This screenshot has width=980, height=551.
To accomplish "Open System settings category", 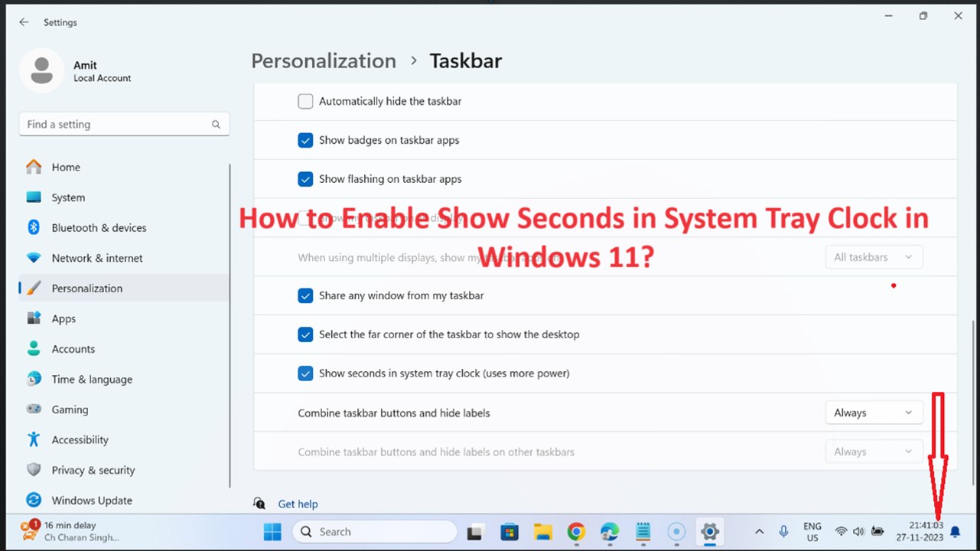I will click(123, 197).
